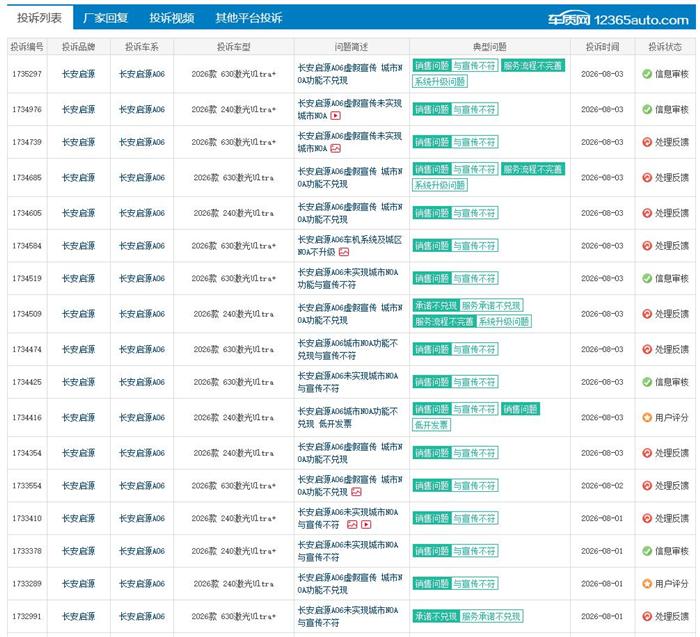700x637 pixels.
Task: Click the green status icon for complaint 1733378
Action: (647, 551)
